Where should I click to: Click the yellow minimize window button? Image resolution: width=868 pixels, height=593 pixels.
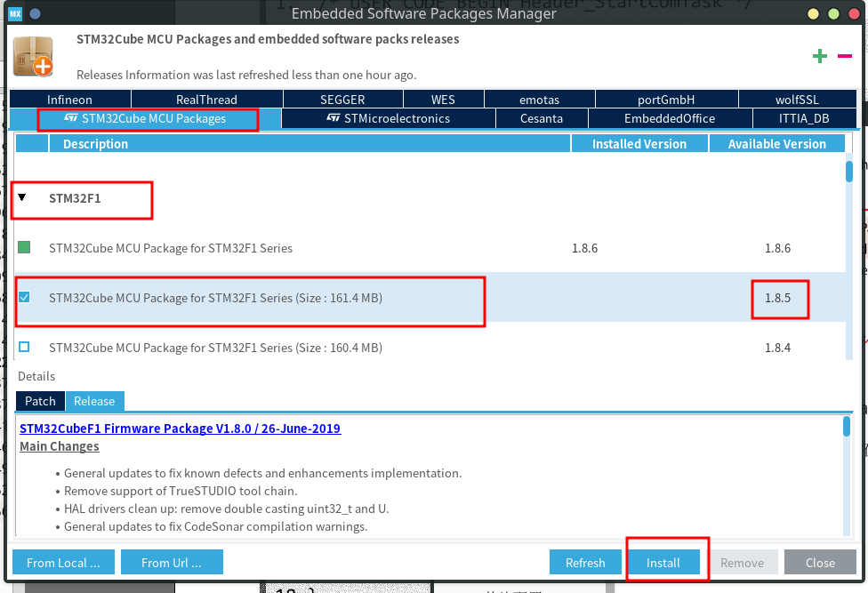pyautogui.click(x=813, y=14)
